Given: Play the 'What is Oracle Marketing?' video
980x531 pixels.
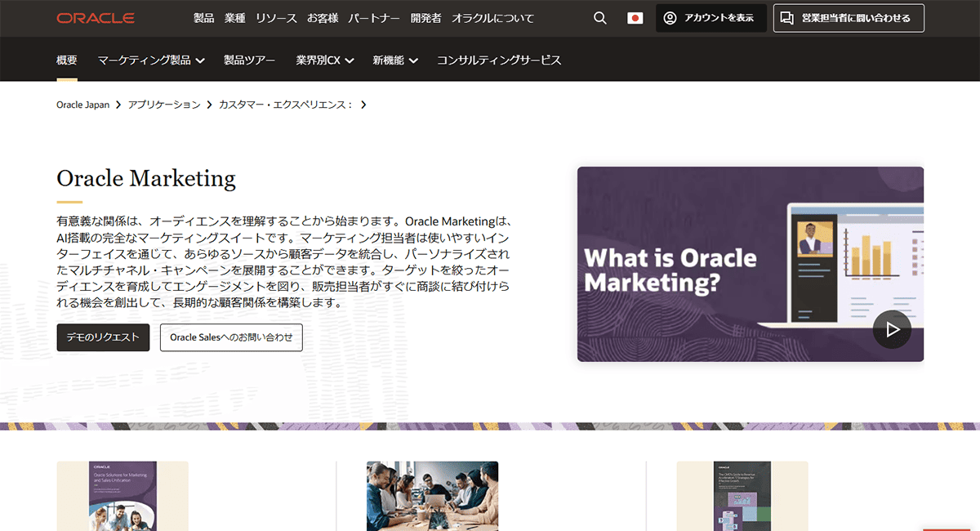Looking at the screenshot, I should (891, 329).
